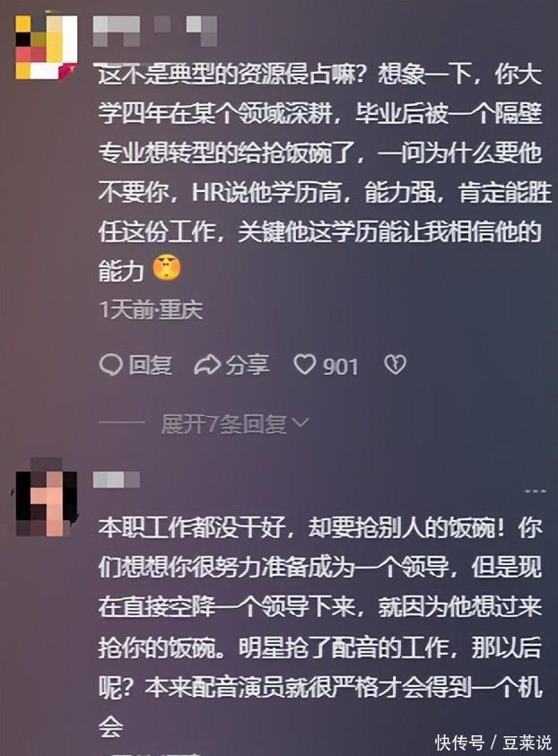
Task: Select the second comment text starting 本职工作
Action: 321,628
